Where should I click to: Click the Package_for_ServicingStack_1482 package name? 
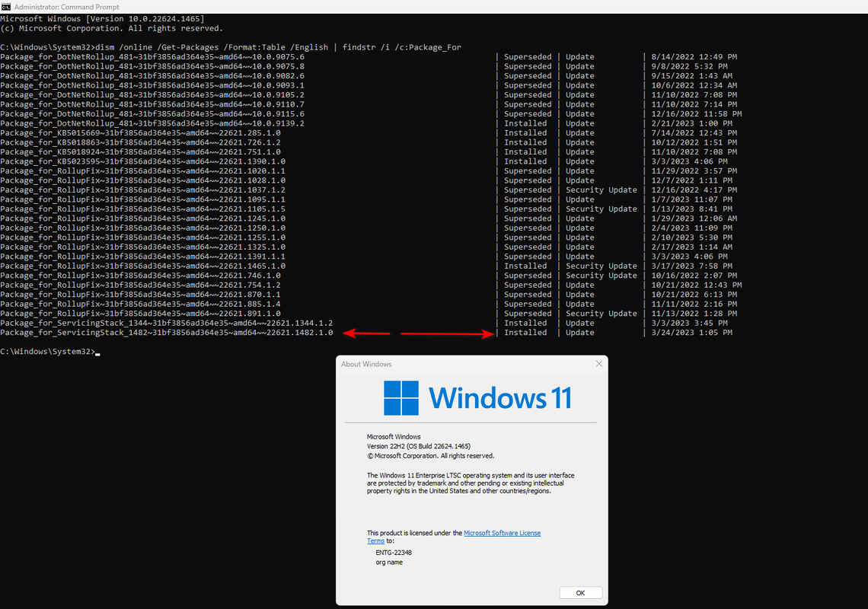coord(167,333)
